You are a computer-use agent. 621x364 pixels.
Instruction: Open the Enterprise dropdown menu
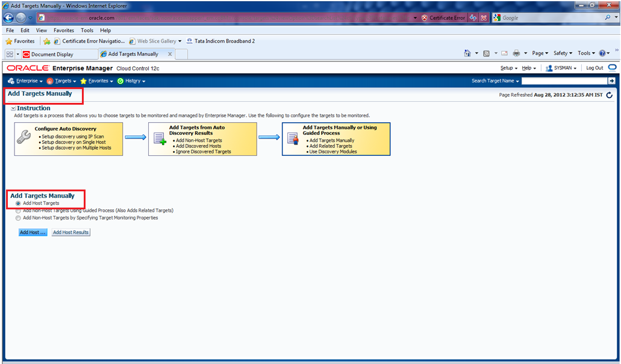[x=25, y=81]
